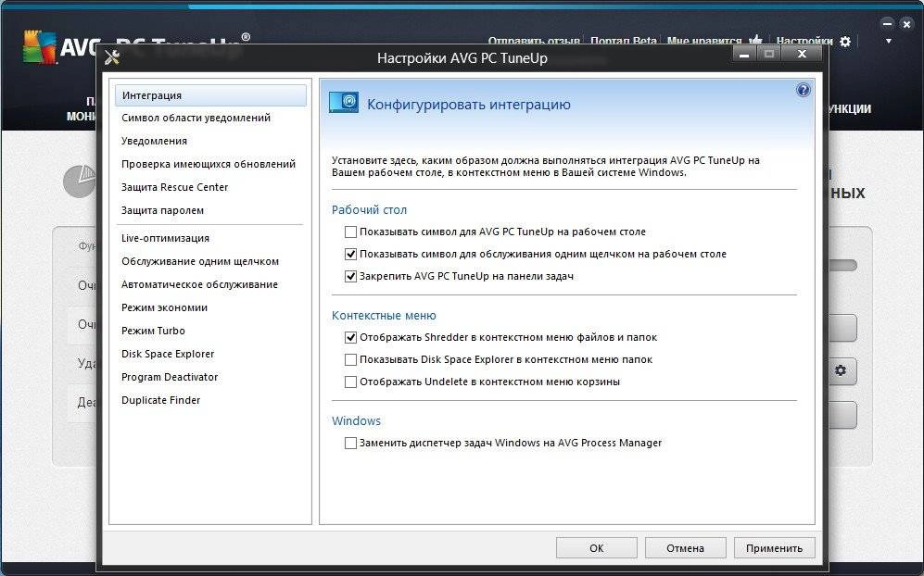Open Защита паролем settings
This screenshot has width=924, height=576.
tap(162, 210)
